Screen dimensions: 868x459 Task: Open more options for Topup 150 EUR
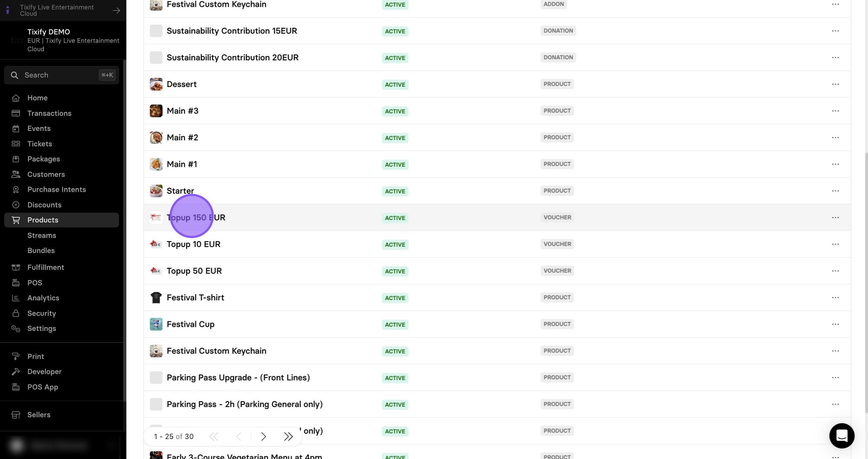(x=835, y=218)
